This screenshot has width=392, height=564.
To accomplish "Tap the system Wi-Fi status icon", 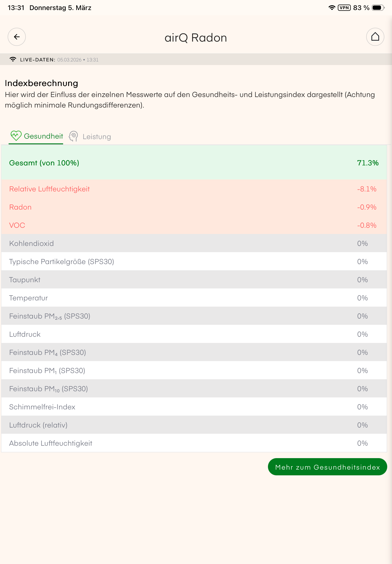I will tap(332, 8).
